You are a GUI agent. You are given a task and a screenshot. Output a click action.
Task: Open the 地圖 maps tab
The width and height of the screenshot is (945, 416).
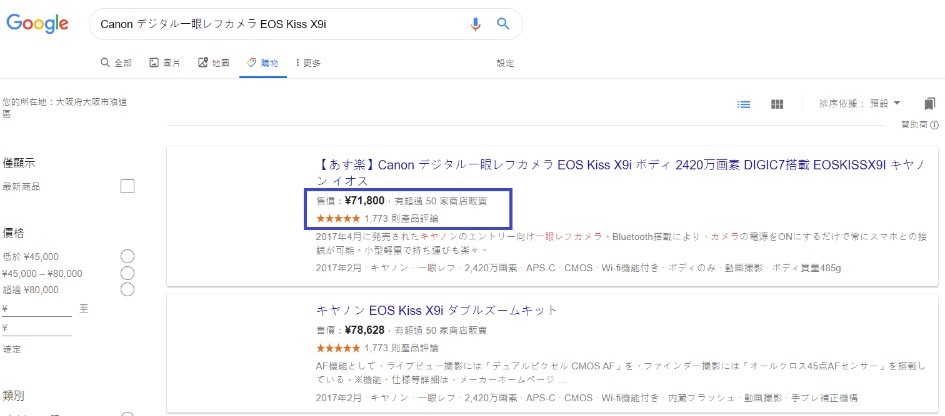213,63
